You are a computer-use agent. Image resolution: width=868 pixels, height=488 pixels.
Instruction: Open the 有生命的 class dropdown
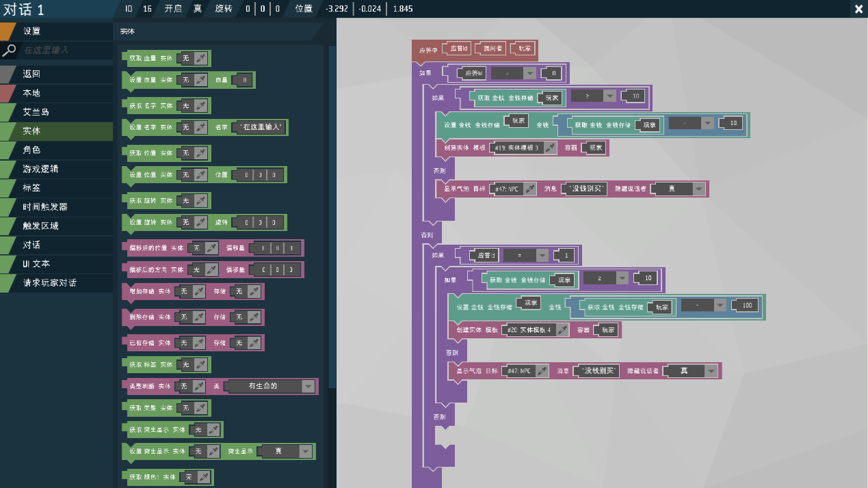click(308, 386)
